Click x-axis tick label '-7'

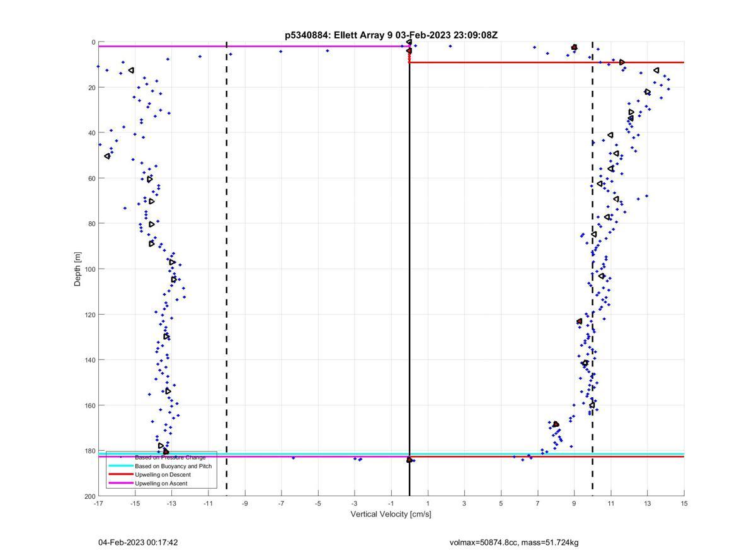click(282, 503)
